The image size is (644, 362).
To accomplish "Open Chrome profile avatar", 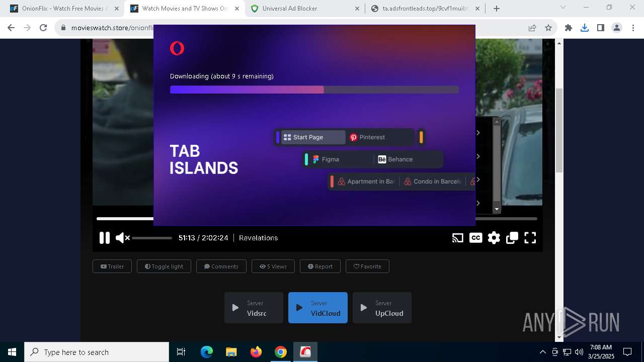I will (617, 28).
